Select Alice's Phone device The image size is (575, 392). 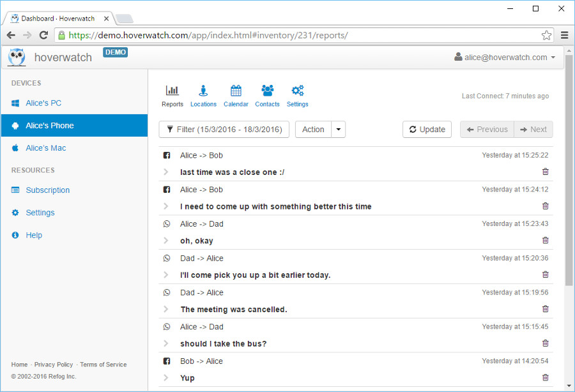pos(75,125)
